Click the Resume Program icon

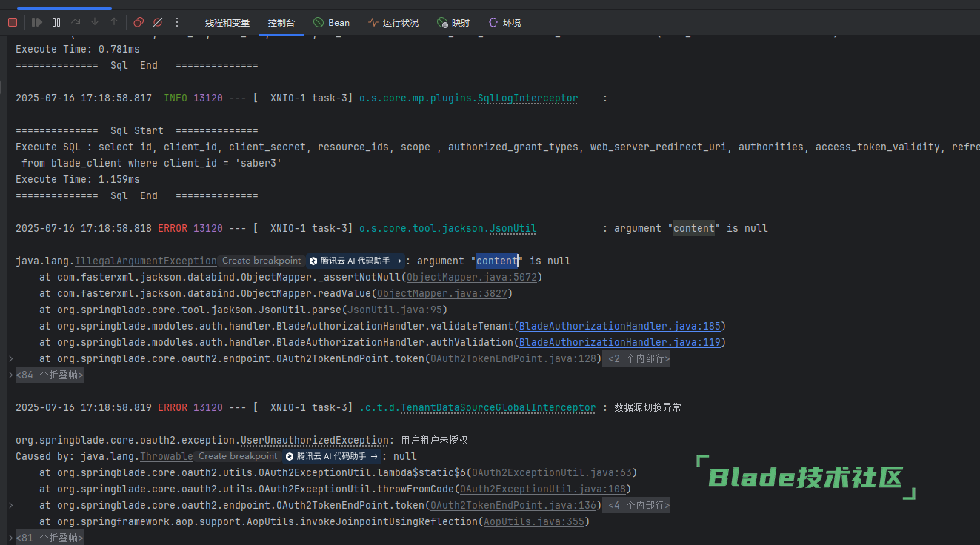point(36,22)
